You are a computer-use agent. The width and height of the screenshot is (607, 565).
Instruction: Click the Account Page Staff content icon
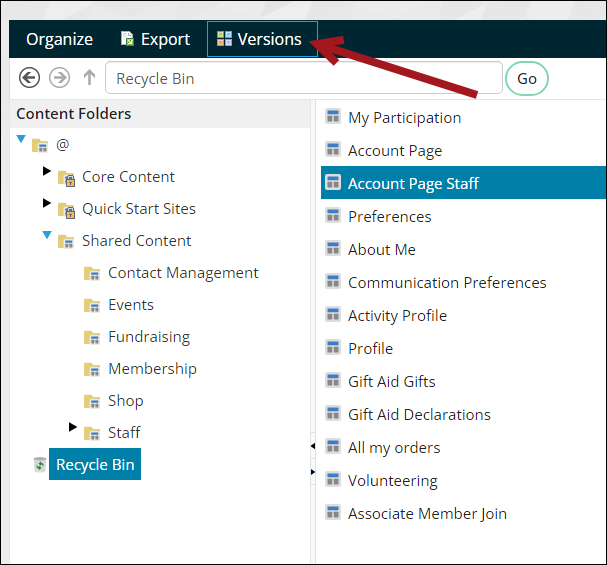click(333, 182)
